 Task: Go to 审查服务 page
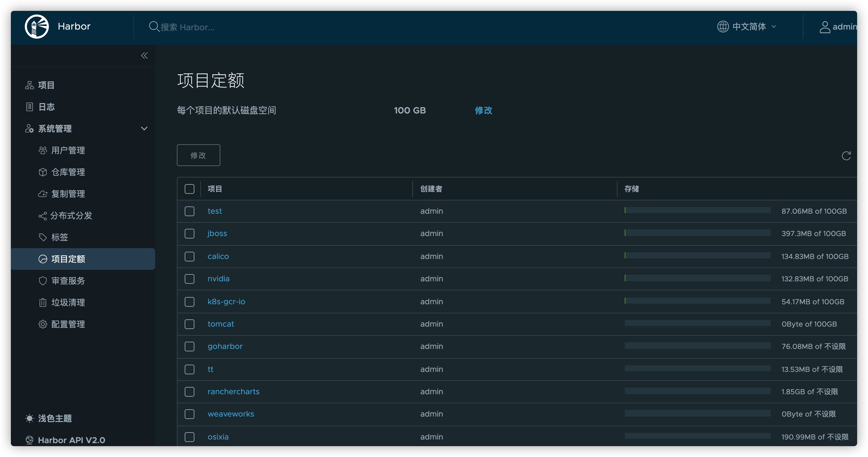68,281
